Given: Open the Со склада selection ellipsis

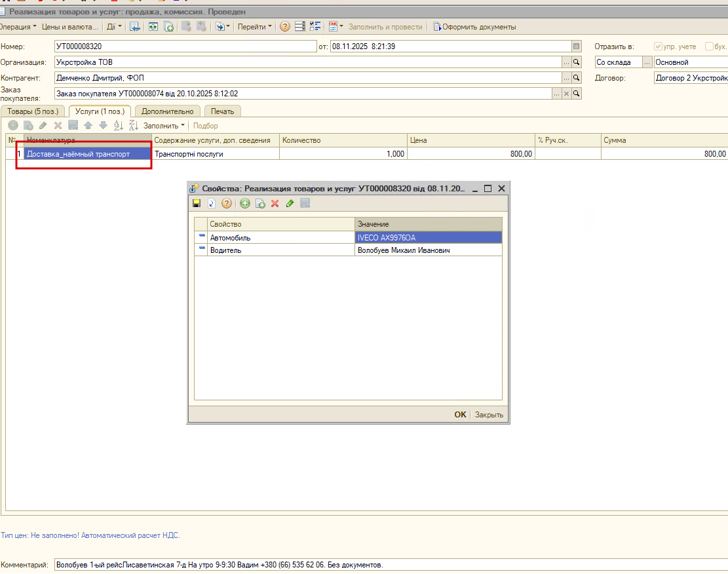Looking at the screenshot, I should (647, 62).
